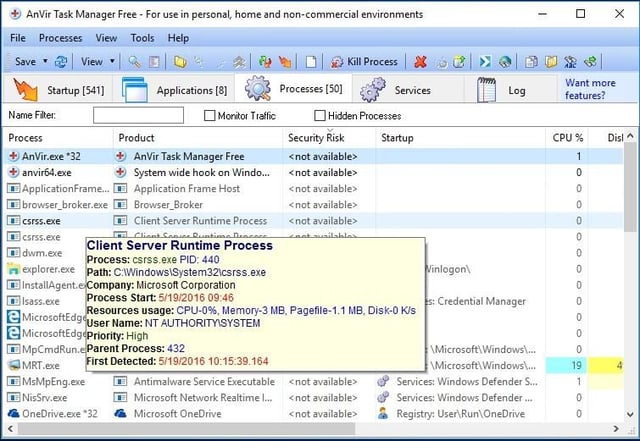640x441 pixels.
Task: Select the NisSrv.exe process row
Action: tap(314, 397)
